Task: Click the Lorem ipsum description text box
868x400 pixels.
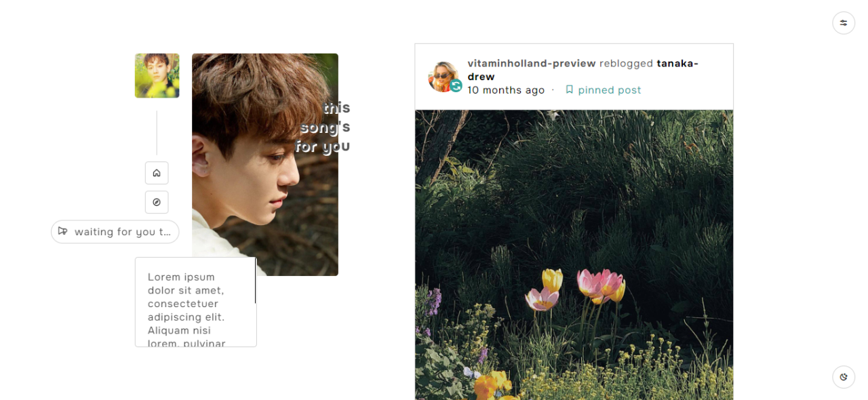Action: tap(196, 302)
